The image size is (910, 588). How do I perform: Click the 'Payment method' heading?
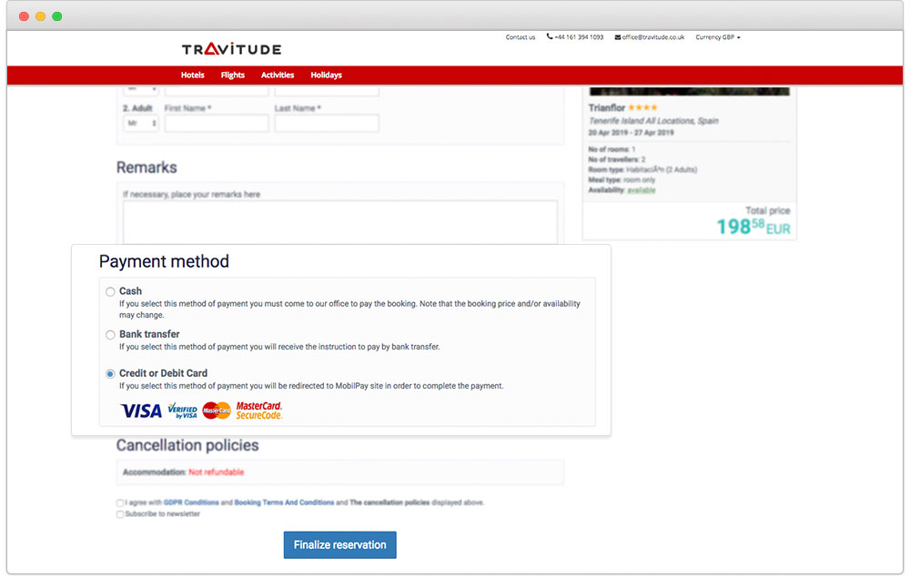click(164, 262)
